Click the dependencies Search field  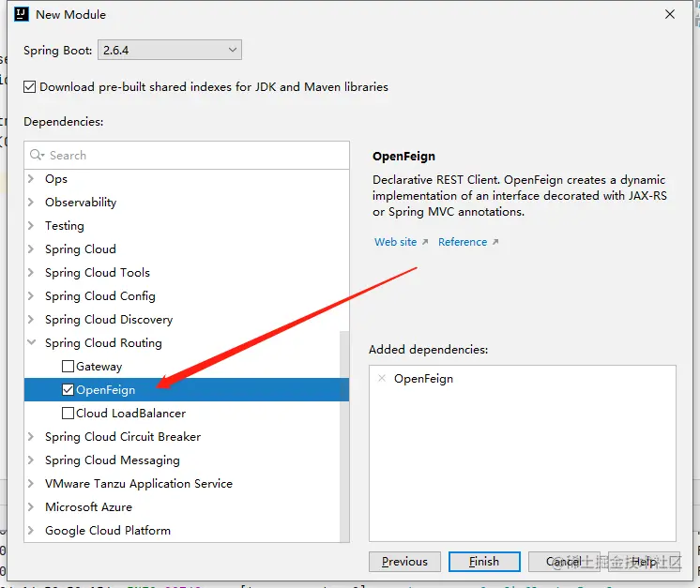(187, 156)
